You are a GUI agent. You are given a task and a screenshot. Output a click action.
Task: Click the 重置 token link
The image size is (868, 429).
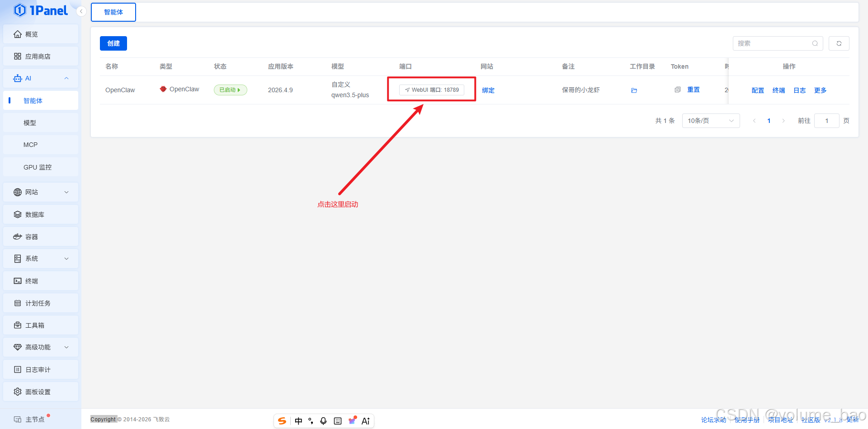[693, 90]
